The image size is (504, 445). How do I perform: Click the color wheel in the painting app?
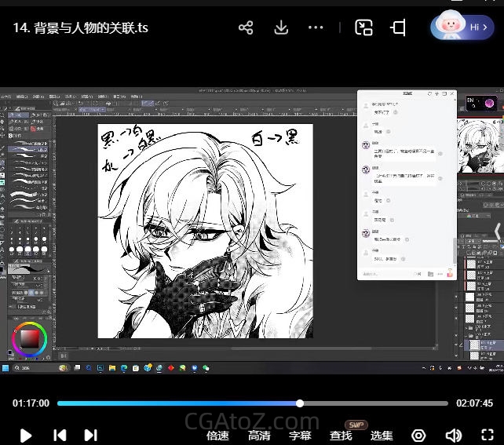29,339
